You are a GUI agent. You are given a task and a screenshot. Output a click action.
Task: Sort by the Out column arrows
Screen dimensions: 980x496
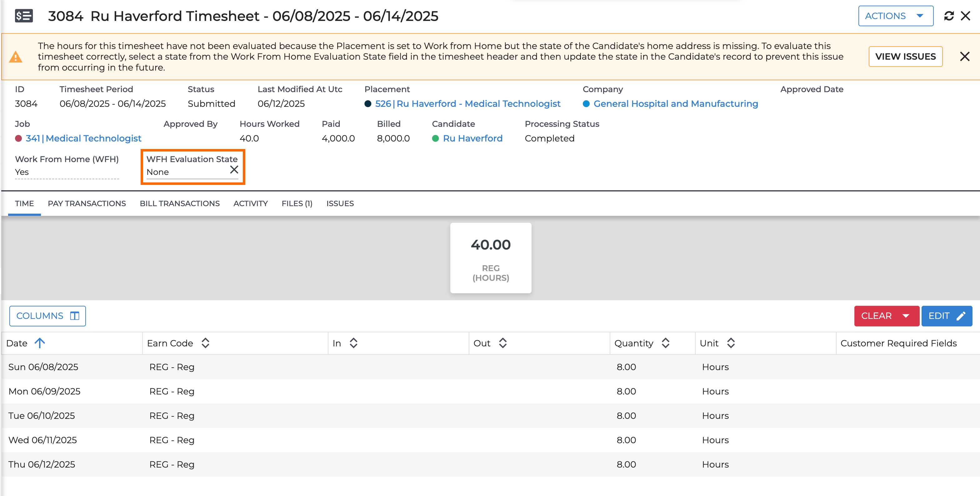503,344
